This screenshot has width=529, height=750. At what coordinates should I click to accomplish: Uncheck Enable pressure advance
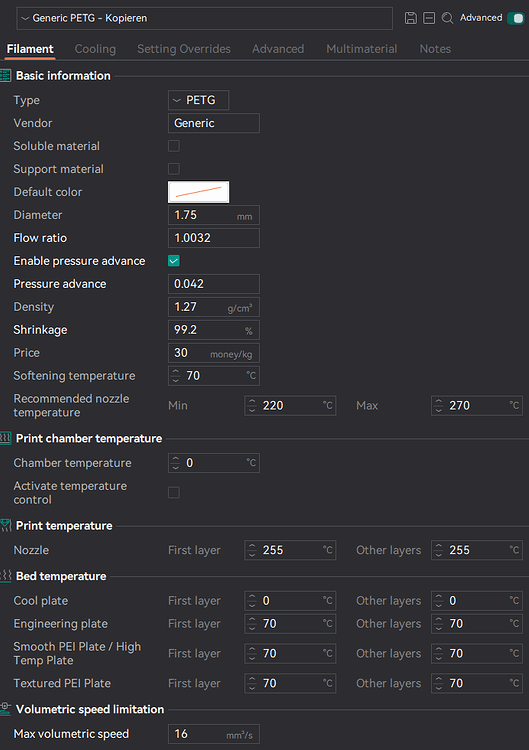174,261
